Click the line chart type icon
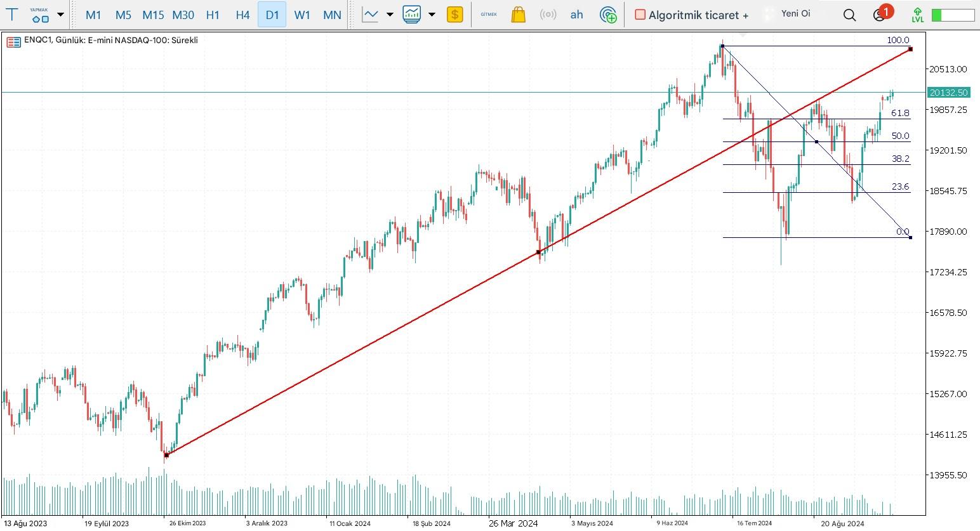980x531 pixels. pos(370,14)
